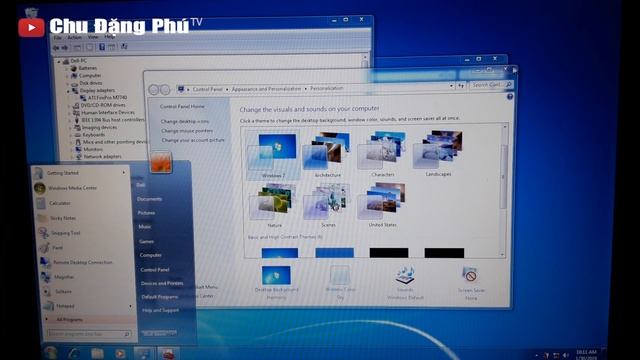Click the Start orb on taskbar
This screenshot has width=640, height=360.
point(51,353)
